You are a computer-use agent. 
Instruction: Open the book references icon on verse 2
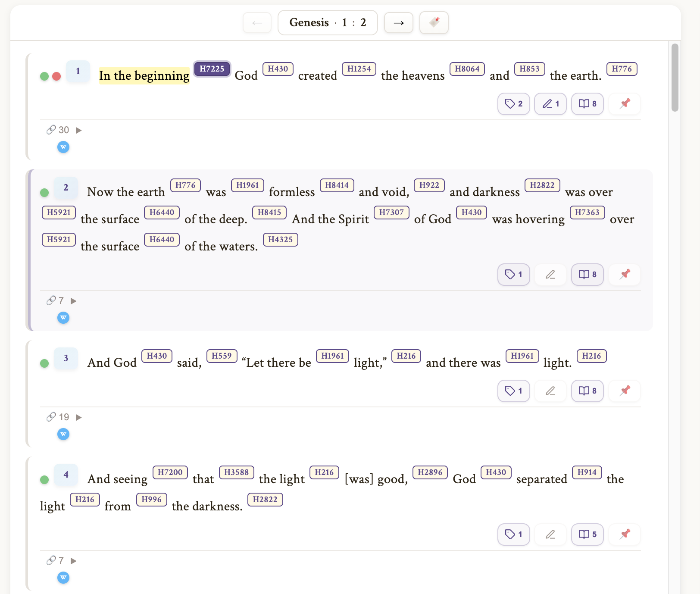(587, 275)
